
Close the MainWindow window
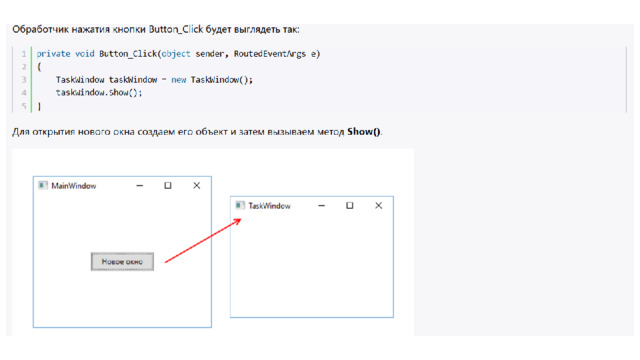[197, 185]
